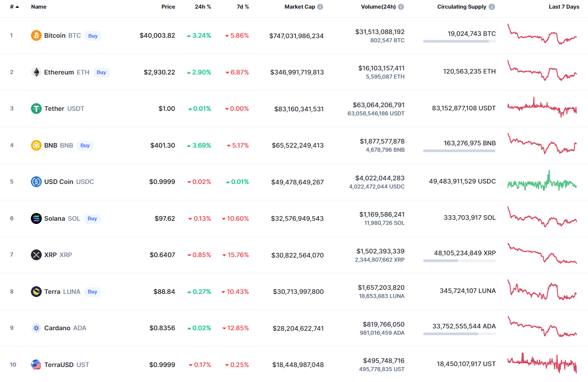
Task: Click the Volume(24h) info icon
Action: (401, 7)
